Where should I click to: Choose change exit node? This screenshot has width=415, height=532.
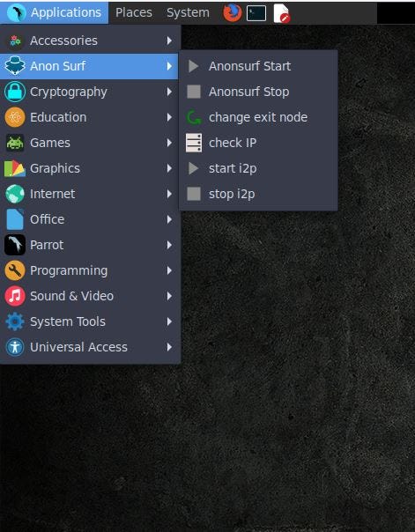pyautogui.click(x=258, y=117)
